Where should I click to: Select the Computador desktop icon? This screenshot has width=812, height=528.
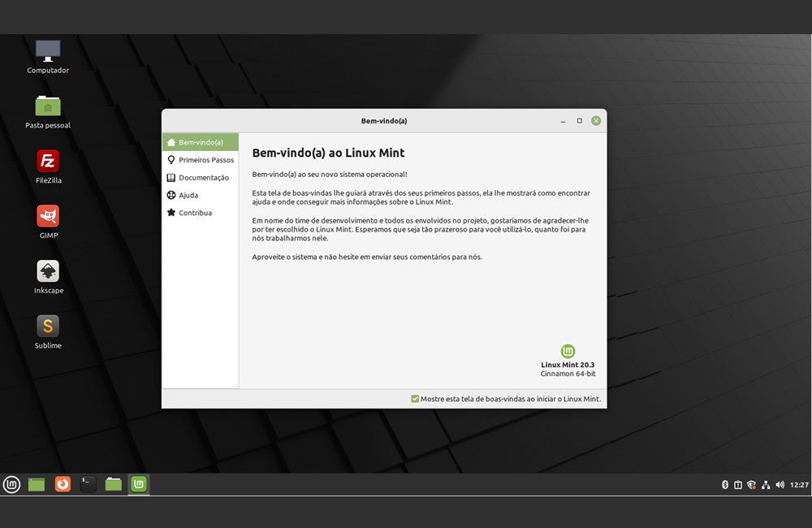48,51
